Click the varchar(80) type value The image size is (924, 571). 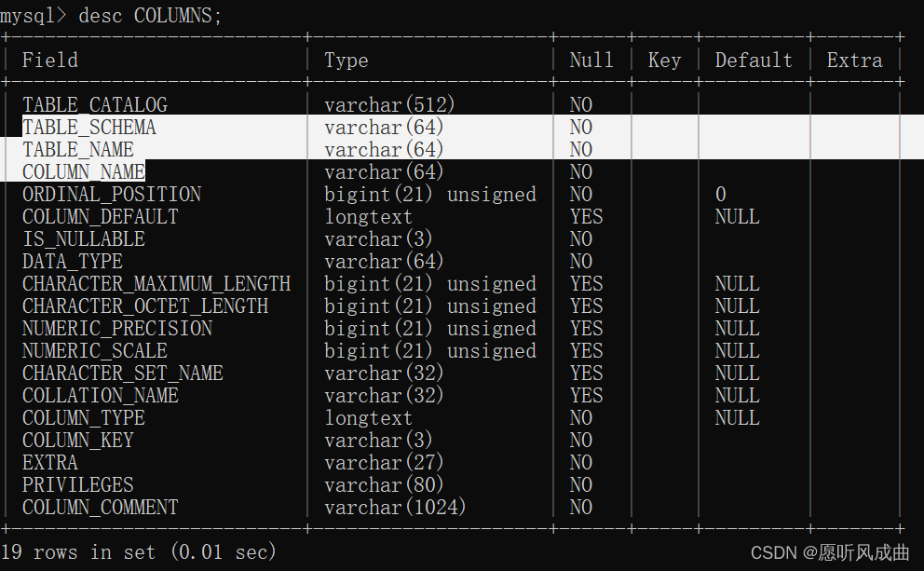(x=384, y=485)
